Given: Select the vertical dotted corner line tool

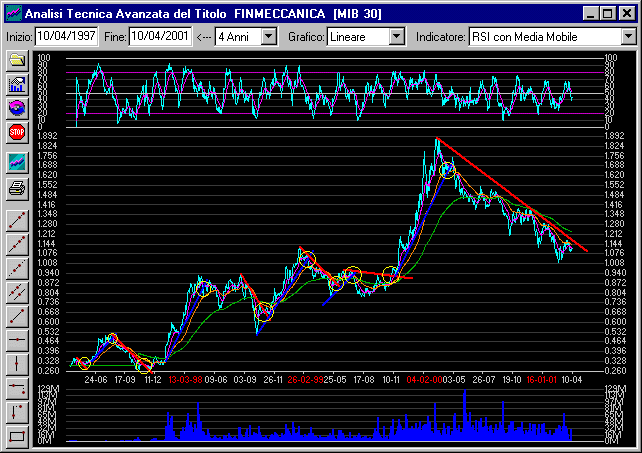Looking at the screenshot, I should (x=17, y=412).
